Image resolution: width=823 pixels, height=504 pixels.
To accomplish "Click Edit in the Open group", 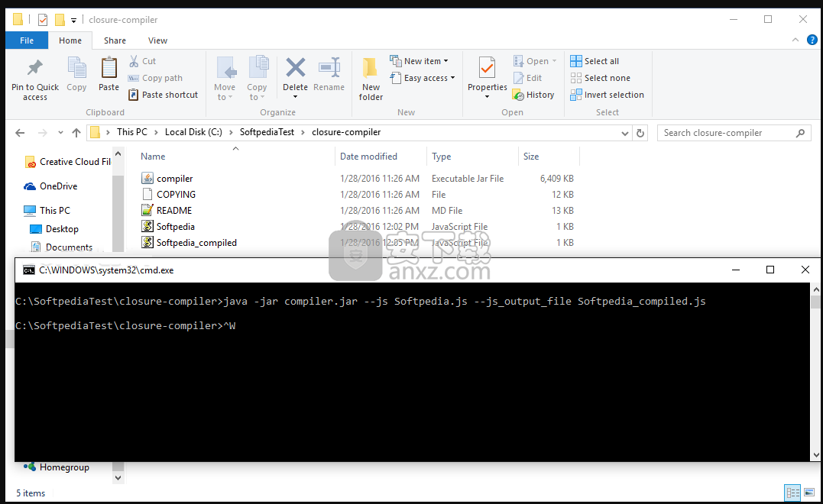I will [x=527, y=78].
